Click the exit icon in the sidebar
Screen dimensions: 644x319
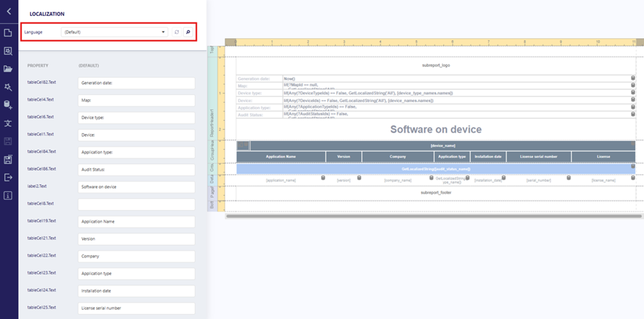pyautogui.click(x=8, y=178)
